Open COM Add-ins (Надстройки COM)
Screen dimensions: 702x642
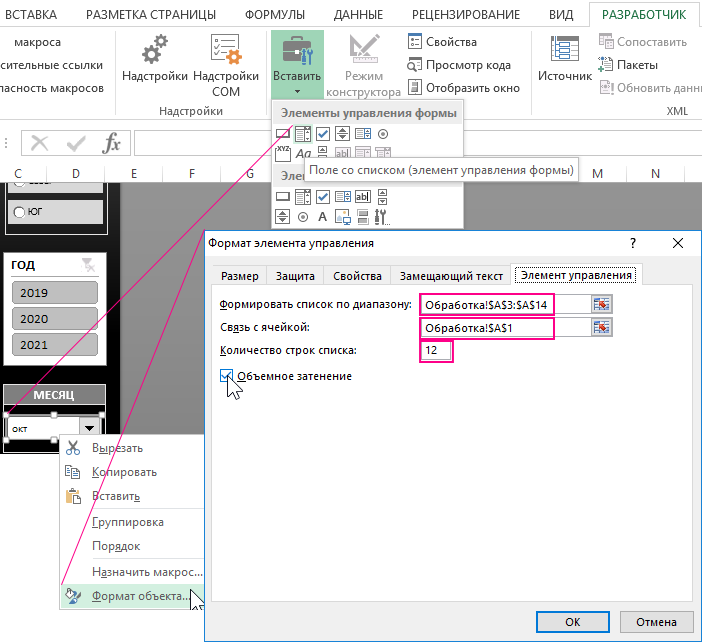coord(226,52)
